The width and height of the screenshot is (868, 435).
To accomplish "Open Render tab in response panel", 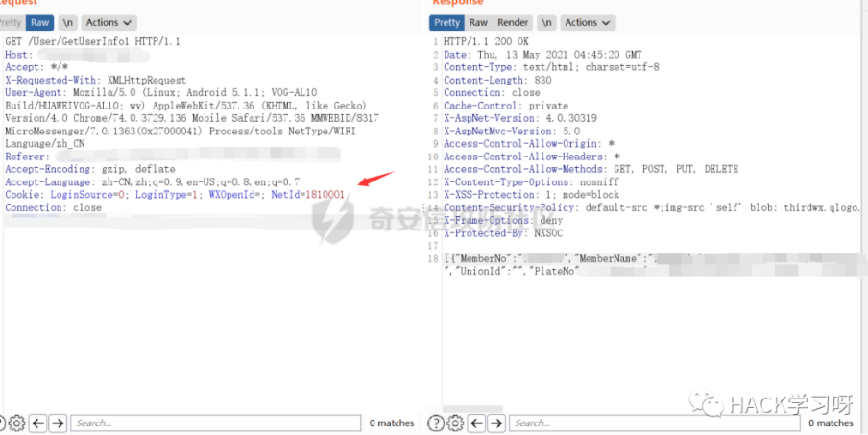I will [513, 23].
